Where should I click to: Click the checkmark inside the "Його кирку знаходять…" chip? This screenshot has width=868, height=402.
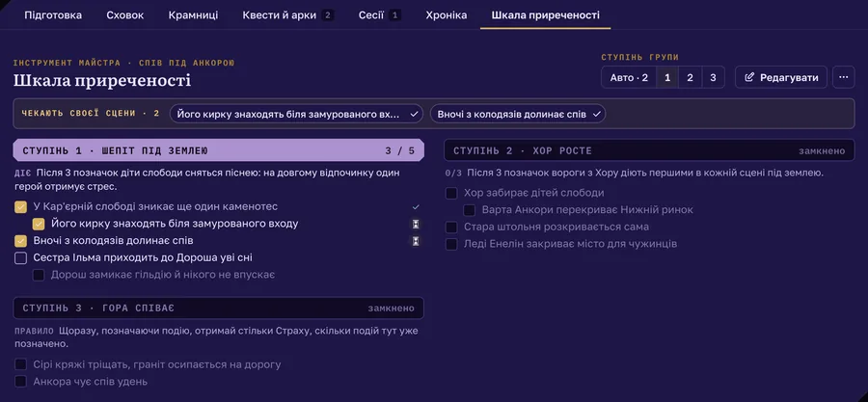(x=413, y=115)
